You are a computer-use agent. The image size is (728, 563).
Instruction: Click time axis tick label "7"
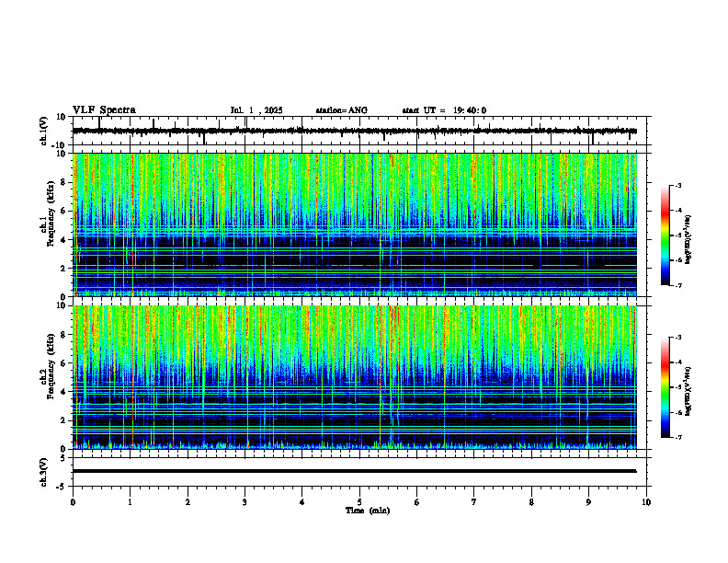coord(474,502)
